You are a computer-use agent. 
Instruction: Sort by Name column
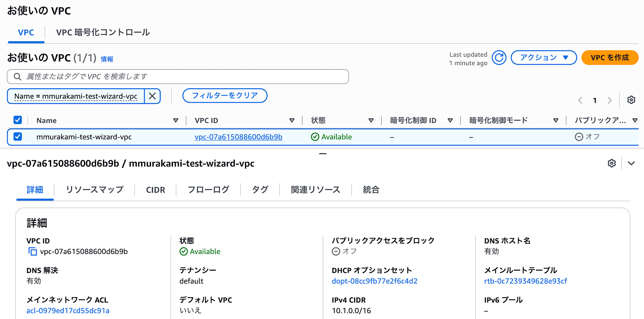click(176, 121)
